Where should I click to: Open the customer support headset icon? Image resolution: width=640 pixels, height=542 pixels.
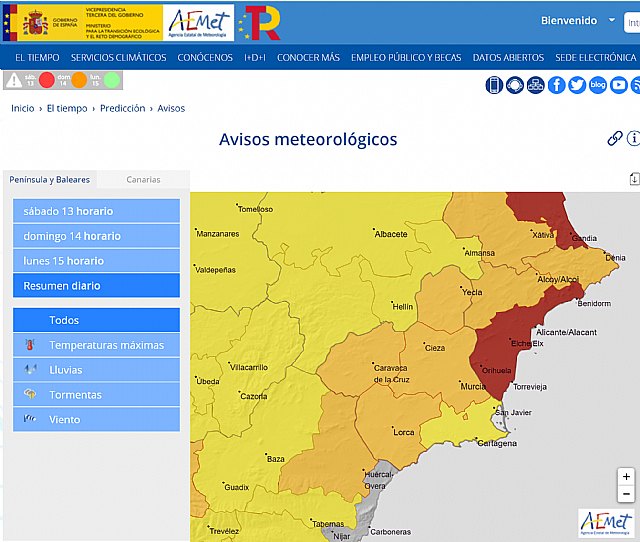click(x=515, y=85)
